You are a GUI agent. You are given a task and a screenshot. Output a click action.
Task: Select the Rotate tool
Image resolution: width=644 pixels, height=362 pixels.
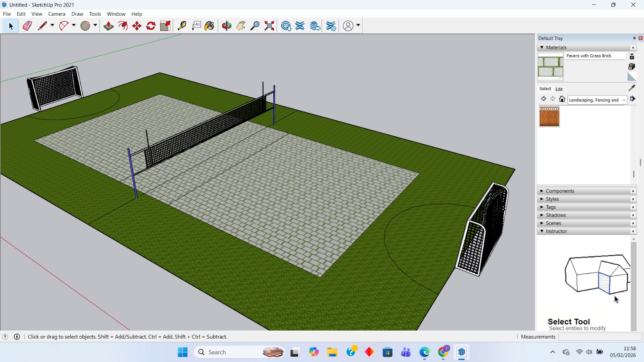(151, 26)
